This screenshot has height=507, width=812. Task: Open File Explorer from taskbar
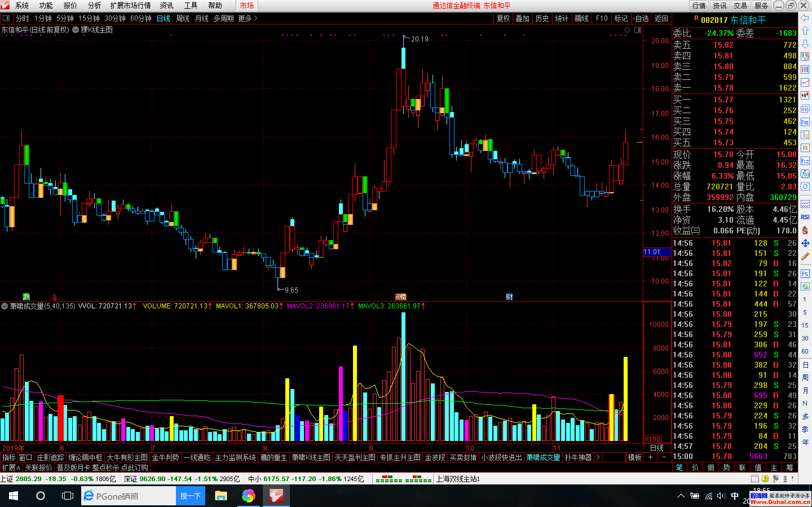pyautogui.click(x=221, y=496)
